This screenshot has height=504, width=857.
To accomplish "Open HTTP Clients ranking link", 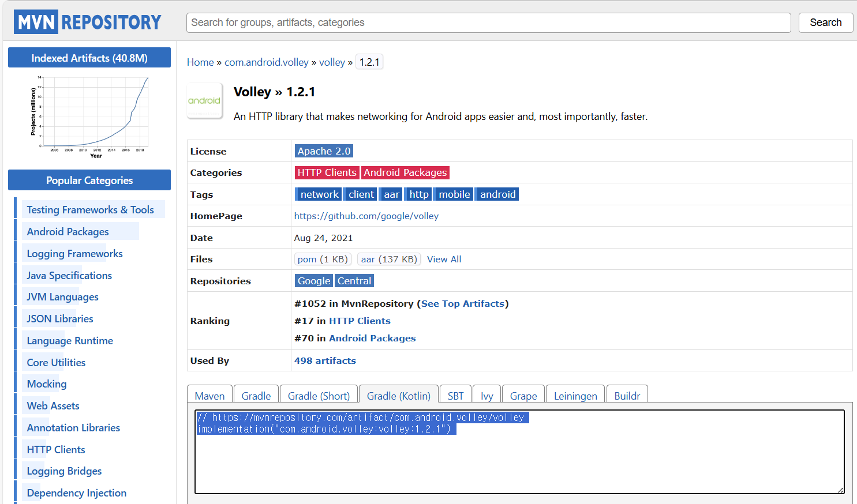I will pyautogui.click(x=360, y=321).
